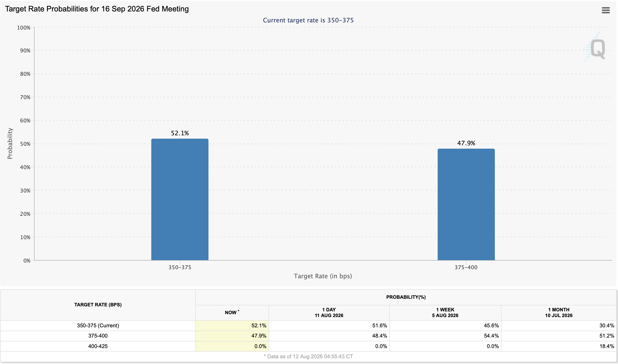Viewport: 618px width, 364px height.
Task: Click the 10% y-axis tick label
Action: tap(25, 237)
